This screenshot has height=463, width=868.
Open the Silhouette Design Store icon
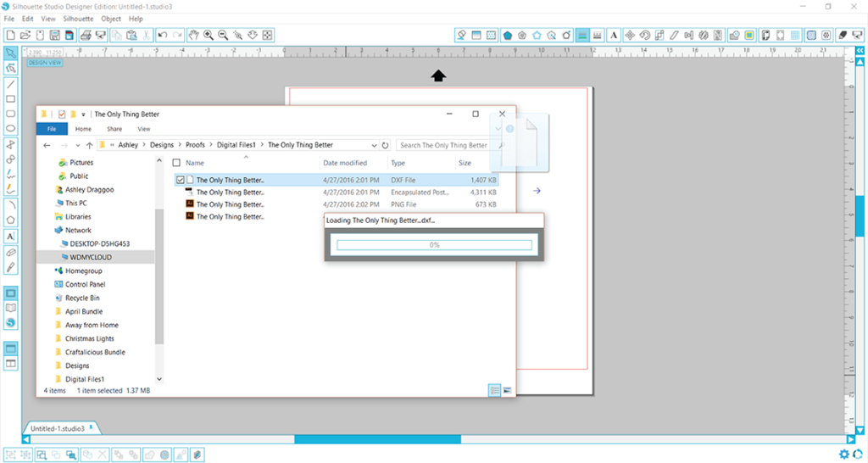(10, 323)
